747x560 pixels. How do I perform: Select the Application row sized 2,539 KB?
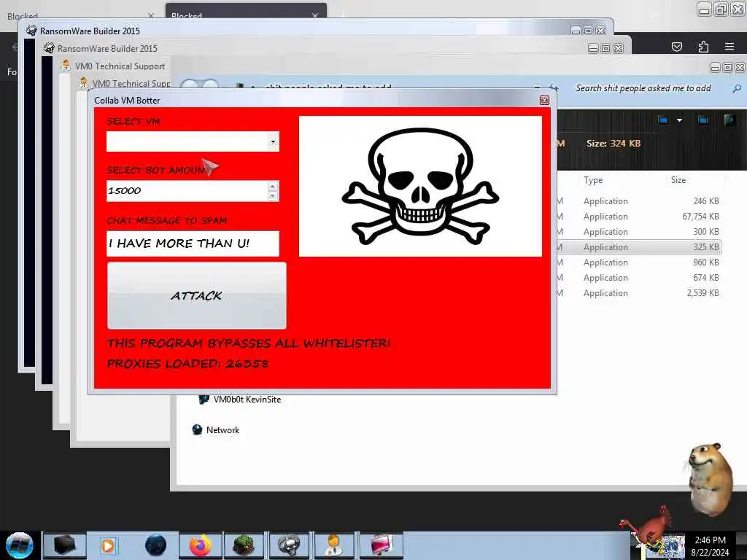pyautogui.click(x=638, y=292)
